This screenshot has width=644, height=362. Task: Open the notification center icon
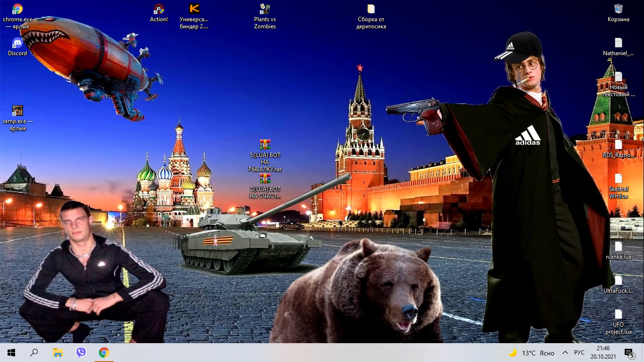(628, 353)
